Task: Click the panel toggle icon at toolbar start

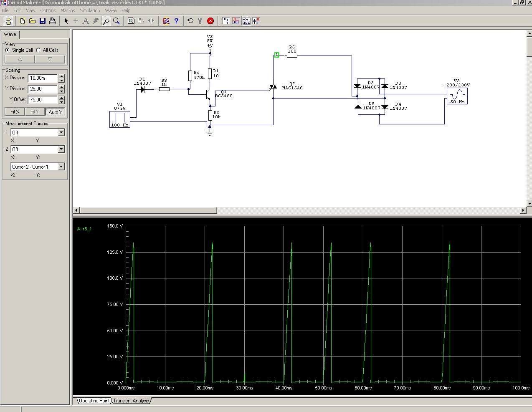Action: click(x=8, y=21)
